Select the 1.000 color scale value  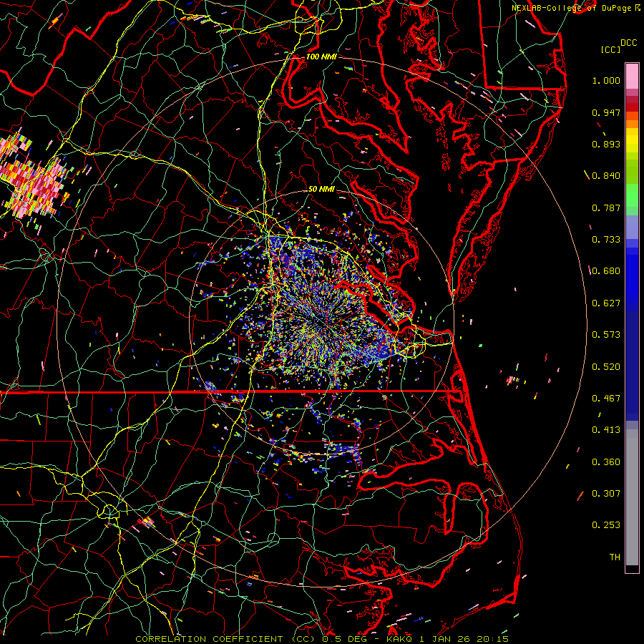[606, 80]
